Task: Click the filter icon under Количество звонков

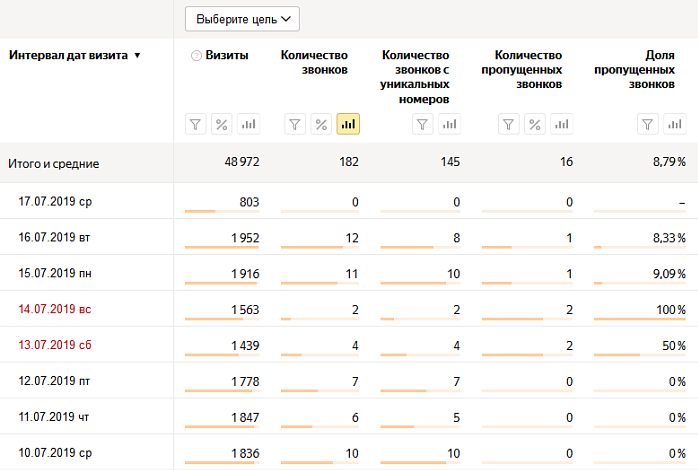Action: point(295,124)
